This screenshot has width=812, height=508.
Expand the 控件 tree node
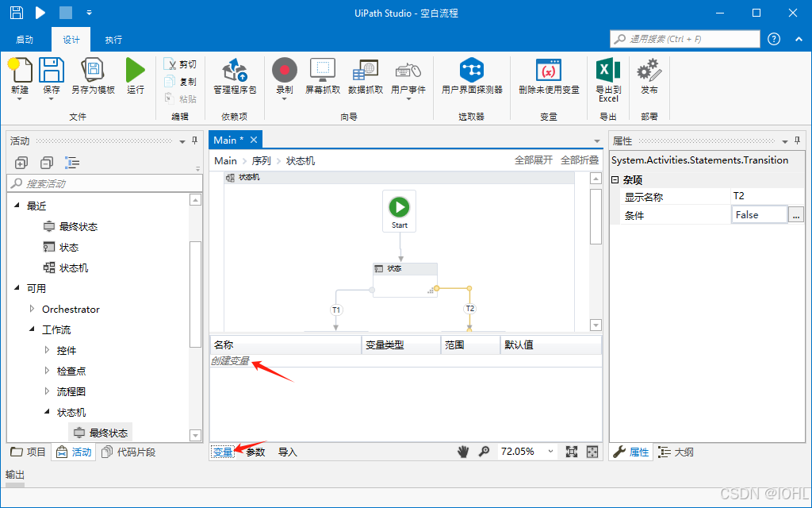pyautogui.click(x=47, y=350)
